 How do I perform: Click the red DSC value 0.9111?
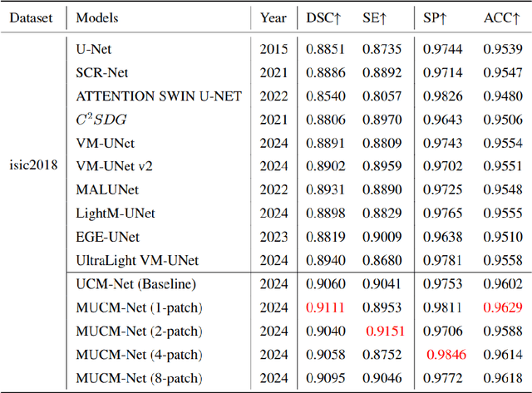click(325, 307)
